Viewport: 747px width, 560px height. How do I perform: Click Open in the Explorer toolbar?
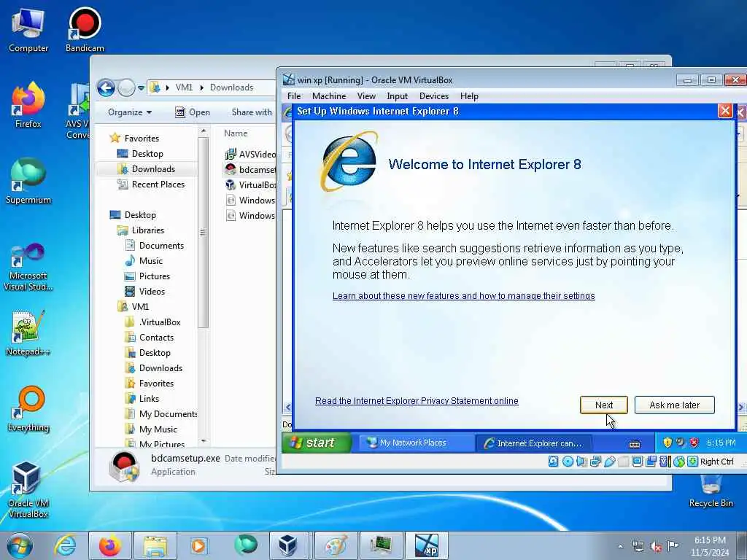click(x=193, y=112)
